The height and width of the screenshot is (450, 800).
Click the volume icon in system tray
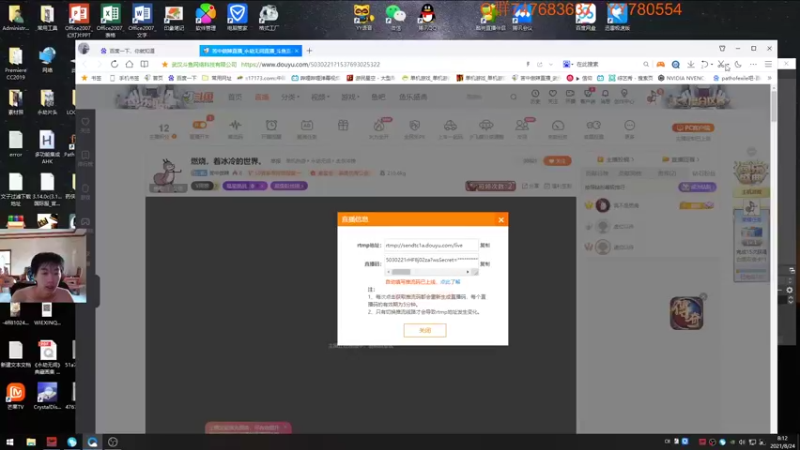coord(742,442)
